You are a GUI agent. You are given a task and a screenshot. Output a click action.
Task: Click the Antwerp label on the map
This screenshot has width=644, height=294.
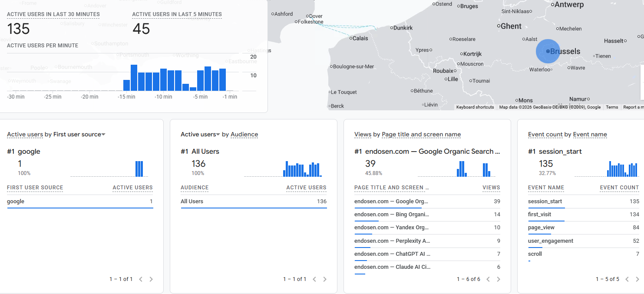pos(569,5)
